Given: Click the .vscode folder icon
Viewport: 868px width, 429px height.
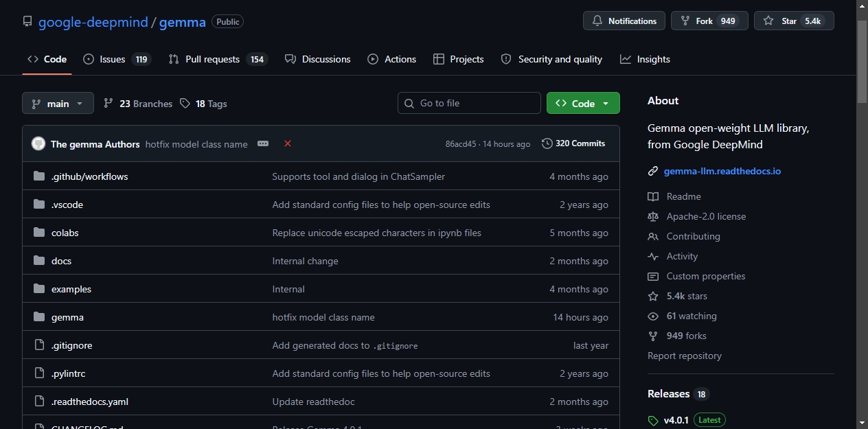Looking at the screenshot, I should [x=39, y=205].
